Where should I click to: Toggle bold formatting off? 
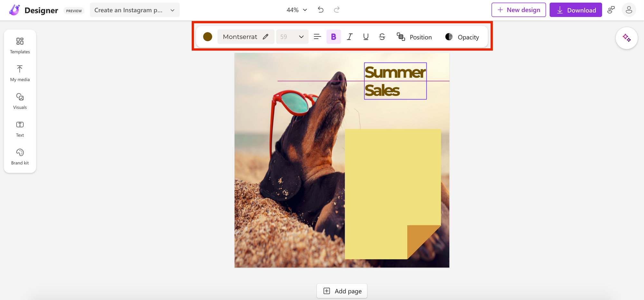333,37
